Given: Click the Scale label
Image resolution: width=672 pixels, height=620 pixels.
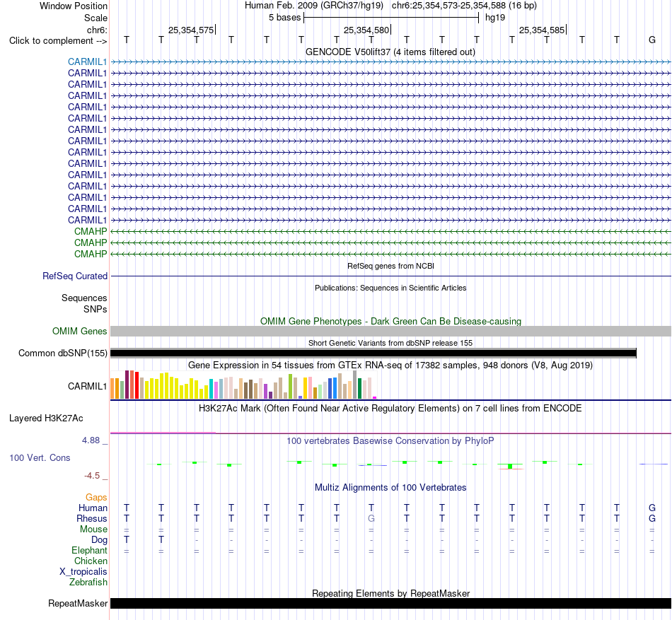Looking at the screenshot, I should coord(95,18).
